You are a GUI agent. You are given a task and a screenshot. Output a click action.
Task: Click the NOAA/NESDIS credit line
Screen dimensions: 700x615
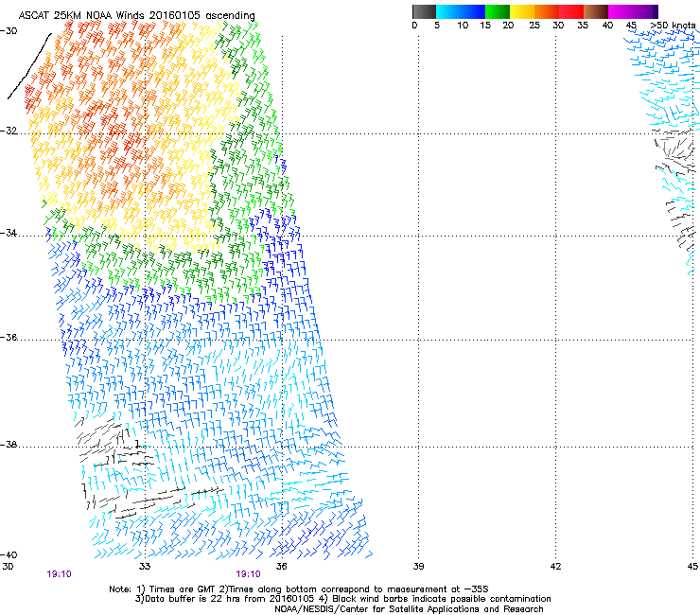click(409, 609)
